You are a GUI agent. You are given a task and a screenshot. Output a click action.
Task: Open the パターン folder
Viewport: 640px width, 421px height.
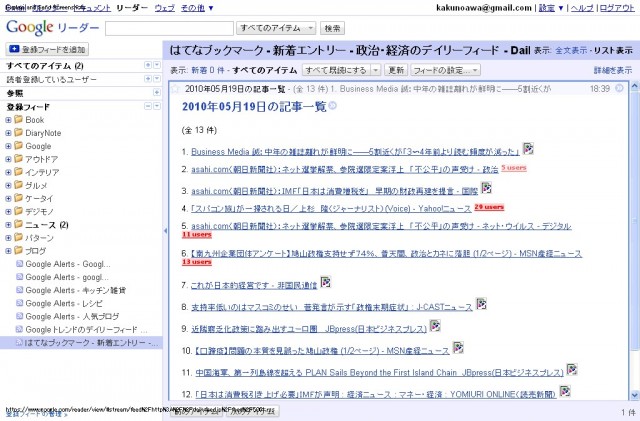[x=39, y=238]
